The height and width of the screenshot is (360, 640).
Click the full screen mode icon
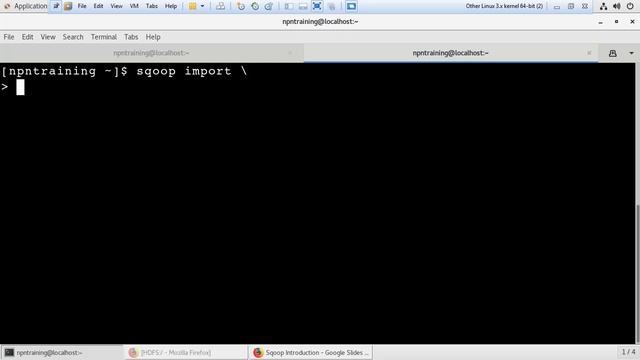pyautogui.click(x=317, y=6)
